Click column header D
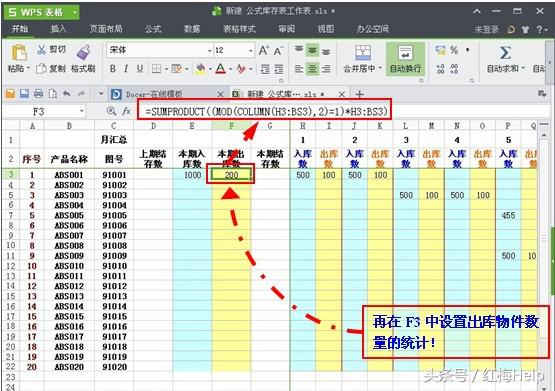Viewport: 555px width, 391px height. 153,126
